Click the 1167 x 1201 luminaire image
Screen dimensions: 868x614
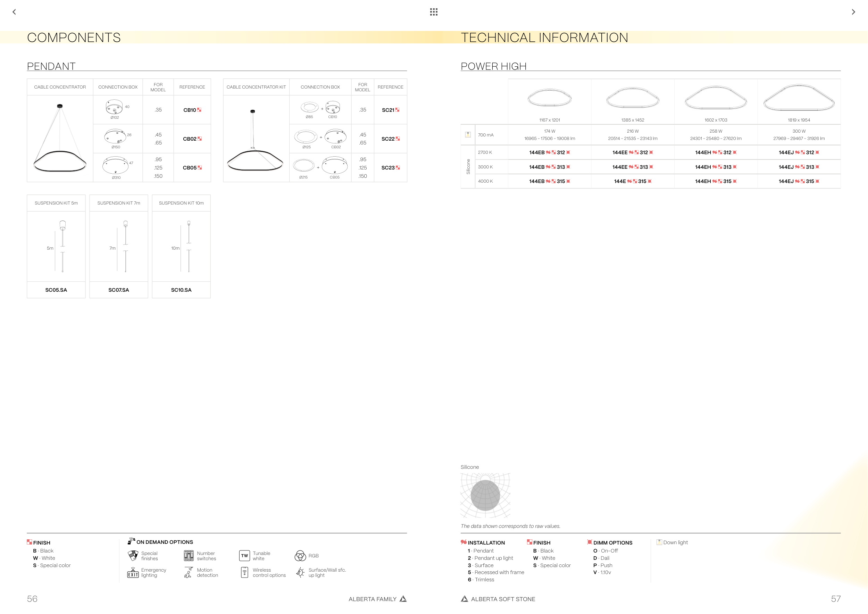click(549, 98)
